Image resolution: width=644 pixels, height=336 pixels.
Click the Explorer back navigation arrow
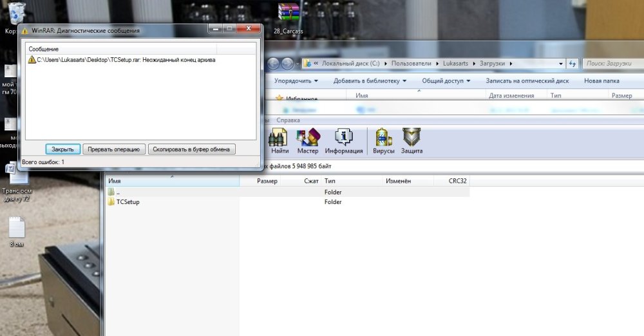pos(272,64)
